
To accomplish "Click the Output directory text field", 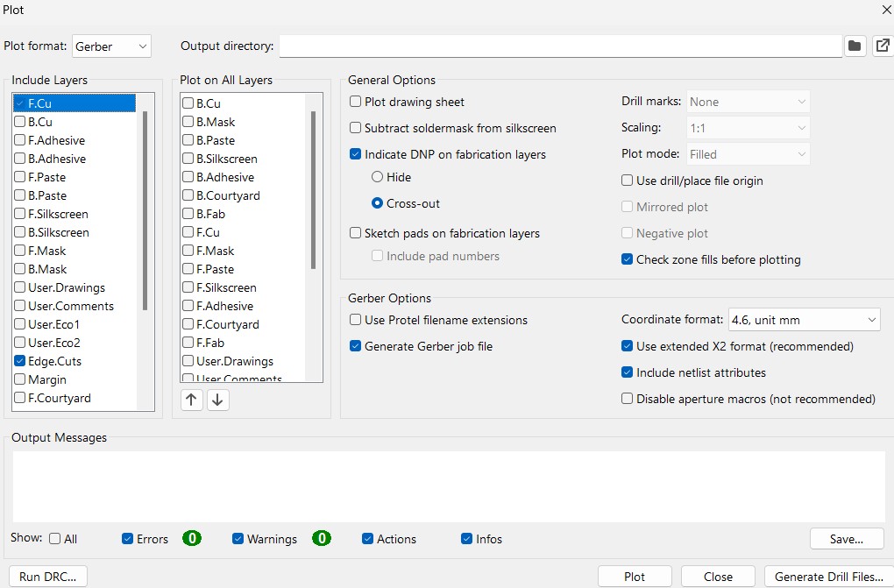I will coord(560,46).
